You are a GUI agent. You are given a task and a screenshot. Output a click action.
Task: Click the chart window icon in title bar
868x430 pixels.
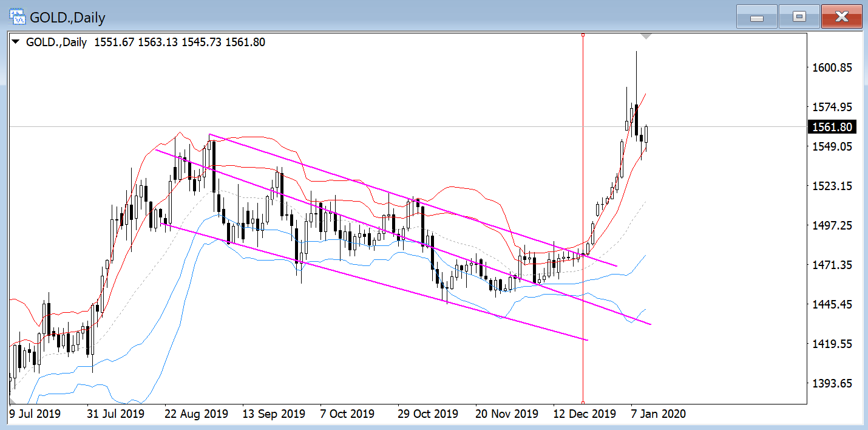17,17
